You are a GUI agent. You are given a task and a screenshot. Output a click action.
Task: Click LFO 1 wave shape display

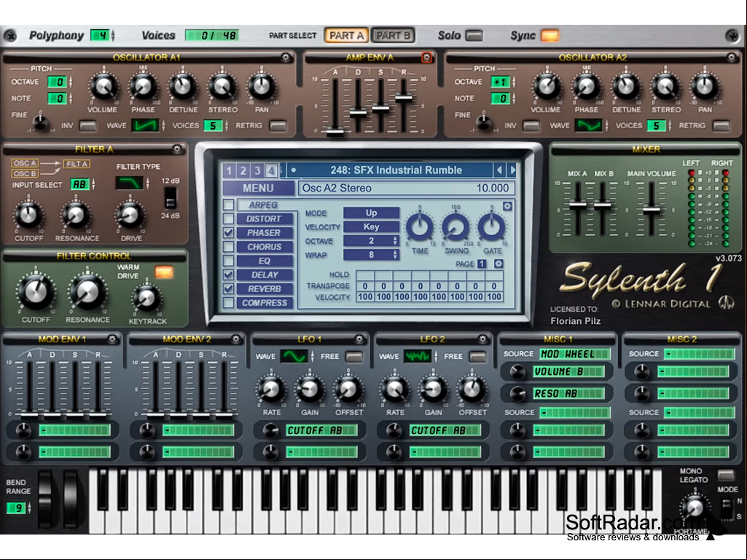coord(294,356)
